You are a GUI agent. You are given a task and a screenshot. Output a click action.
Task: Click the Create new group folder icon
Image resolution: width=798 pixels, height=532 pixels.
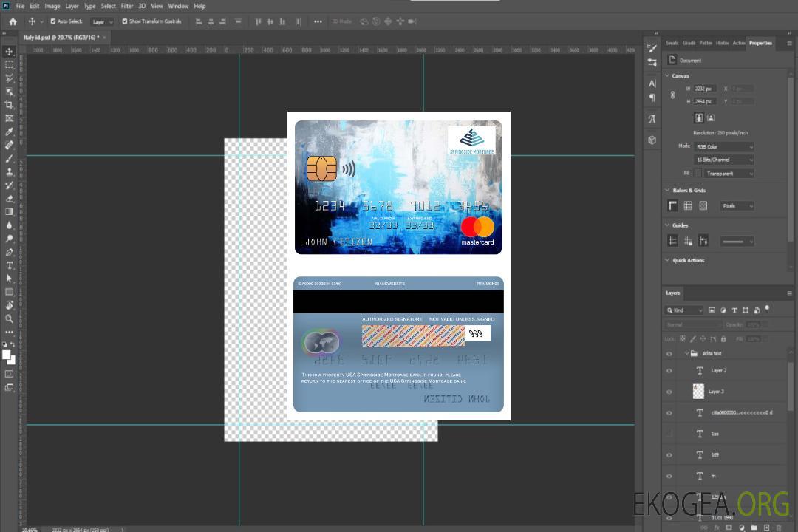coord(754,528)
